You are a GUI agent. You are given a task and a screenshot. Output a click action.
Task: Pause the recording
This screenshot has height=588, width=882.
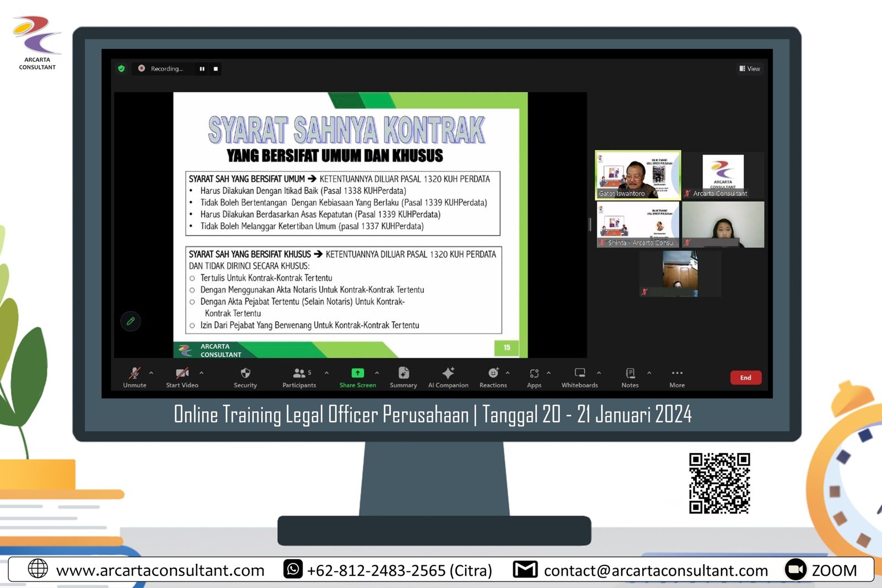202,69
